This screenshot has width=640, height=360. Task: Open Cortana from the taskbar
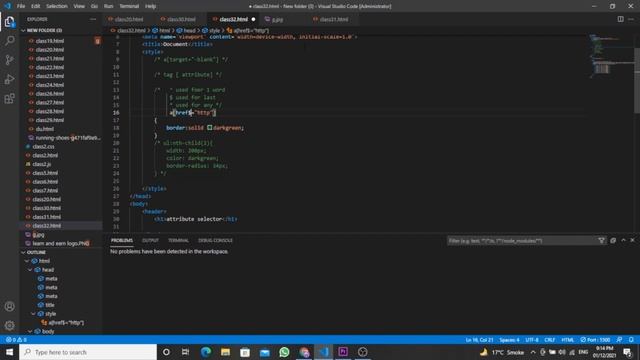pos(166,352)
